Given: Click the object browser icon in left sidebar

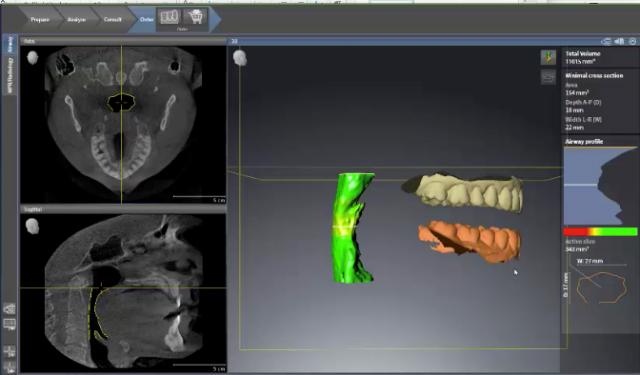Looking at the screenshot, I should 9,309.
